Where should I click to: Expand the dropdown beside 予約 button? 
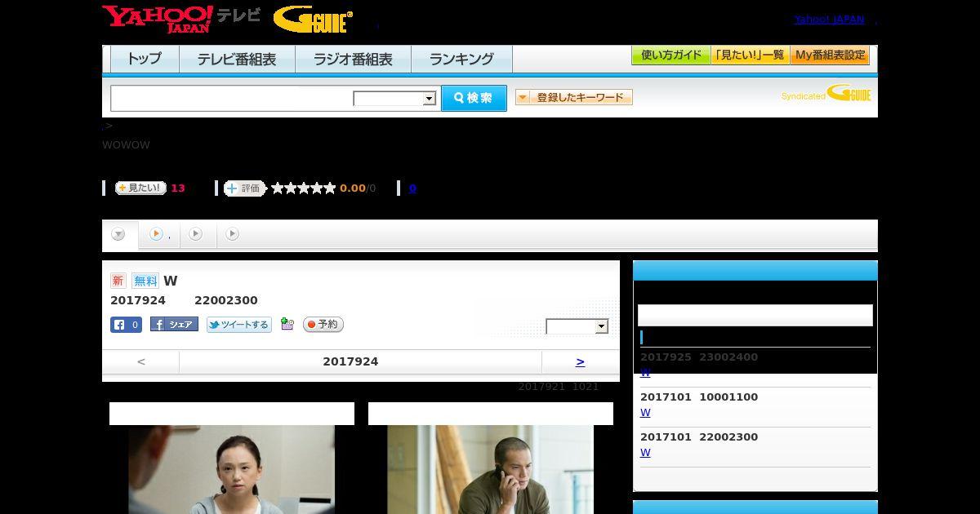(577, 326)
